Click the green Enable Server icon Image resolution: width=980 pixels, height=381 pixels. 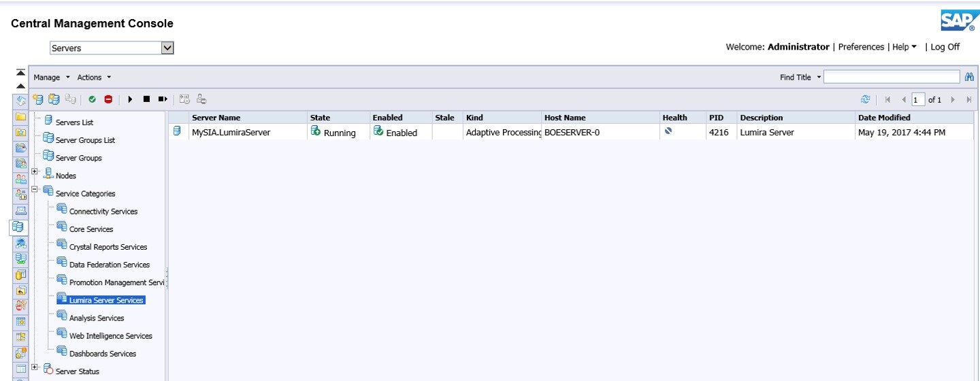(92, 99)
